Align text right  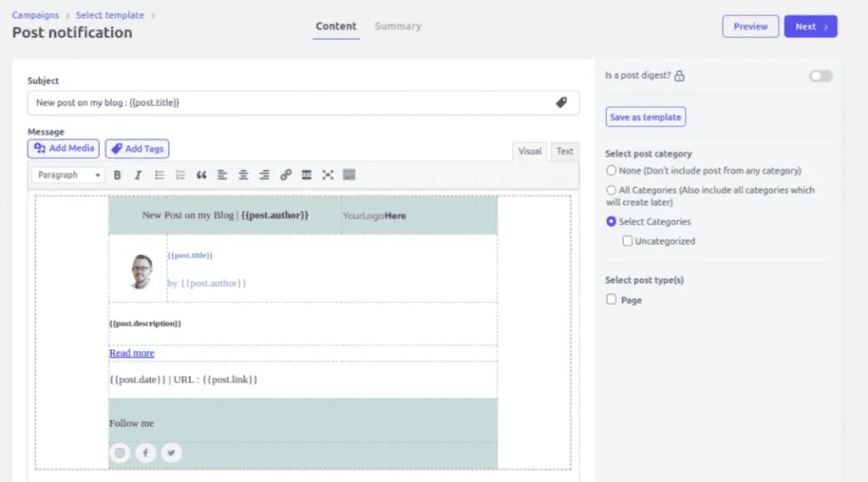click(x=264, y=175)
